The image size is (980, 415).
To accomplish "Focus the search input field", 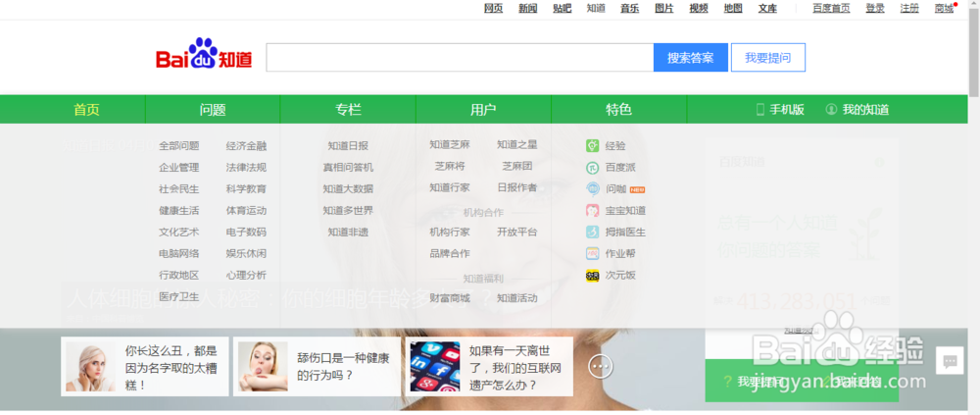I will (x=460, y=58).
